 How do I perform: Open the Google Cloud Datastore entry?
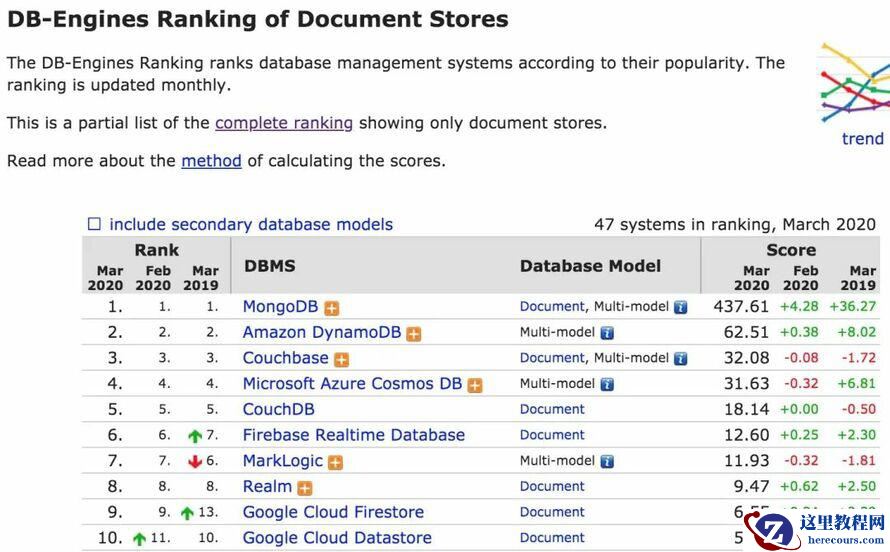coord(337,538)
